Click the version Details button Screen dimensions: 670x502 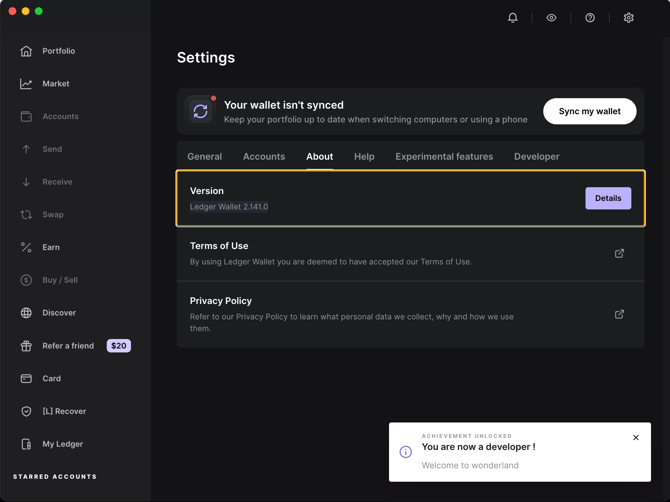pyautogui.click(x=608, y=198)
